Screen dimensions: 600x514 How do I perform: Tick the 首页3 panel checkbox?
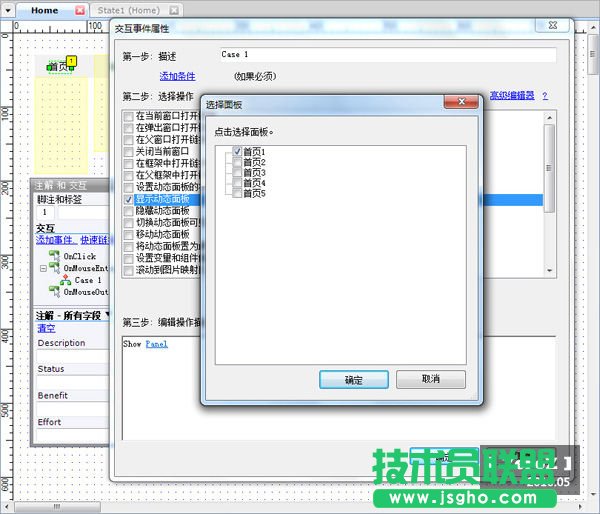click(x=237, y=172)
